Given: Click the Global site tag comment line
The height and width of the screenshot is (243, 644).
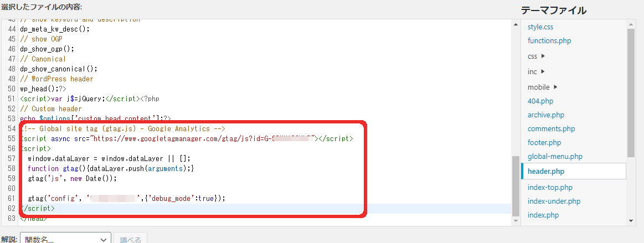Looking at the screenshot, I should 122,128.
